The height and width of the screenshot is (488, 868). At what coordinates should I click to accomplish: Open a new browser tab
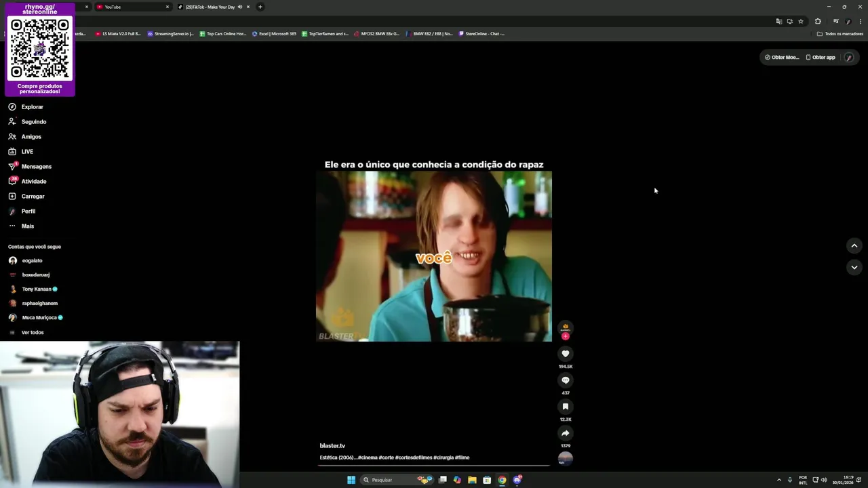coord(260,7)
